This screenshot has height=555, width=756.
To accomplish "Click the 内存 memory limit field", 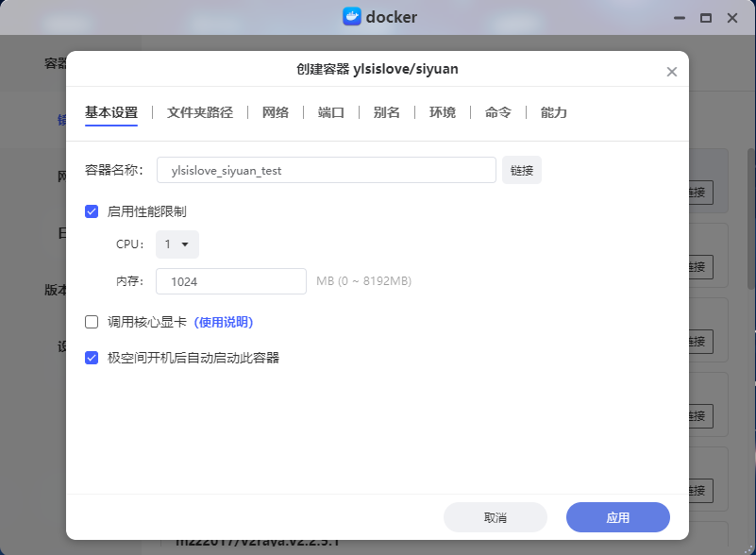I will 231,281.
